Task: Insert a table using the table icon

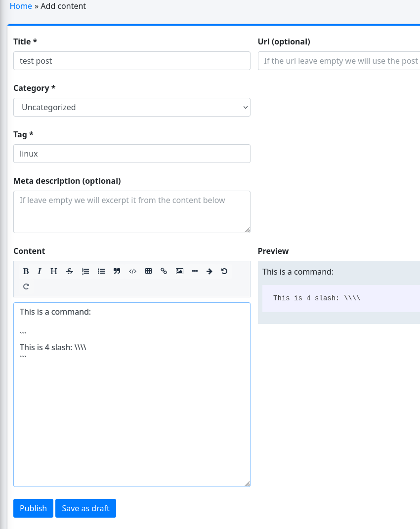Action: 148,271
